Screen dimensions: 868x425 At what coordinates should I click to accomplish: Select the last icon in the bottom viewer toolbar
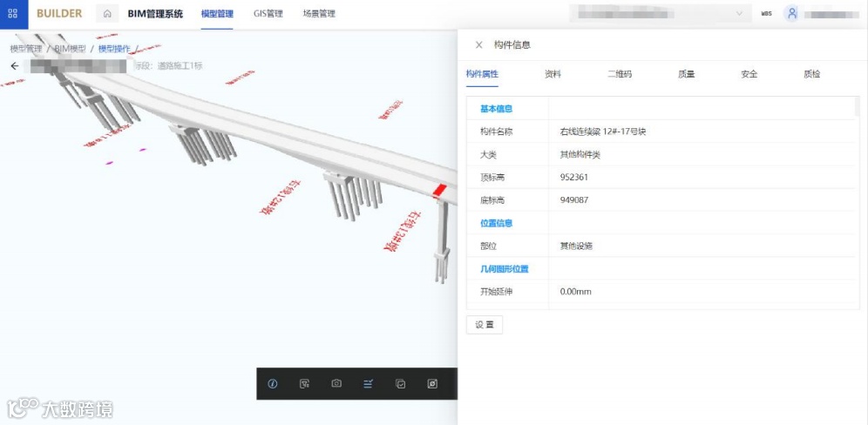click(432, 383)
